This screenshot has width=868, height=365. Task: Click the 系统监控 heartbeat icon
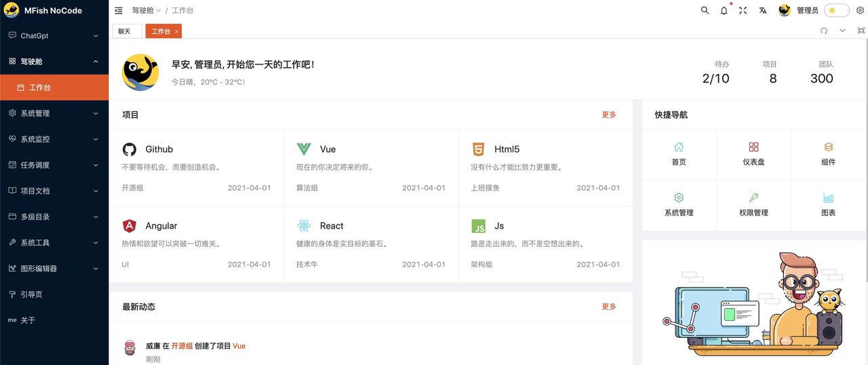click(x=12, y=139)
